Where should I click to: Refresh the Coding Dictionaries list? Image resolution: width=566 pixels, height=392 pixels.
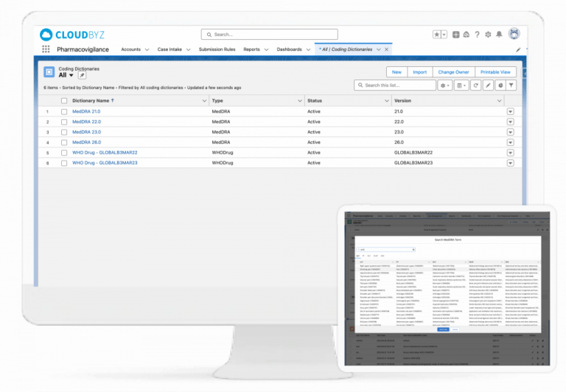coord(476,85)
